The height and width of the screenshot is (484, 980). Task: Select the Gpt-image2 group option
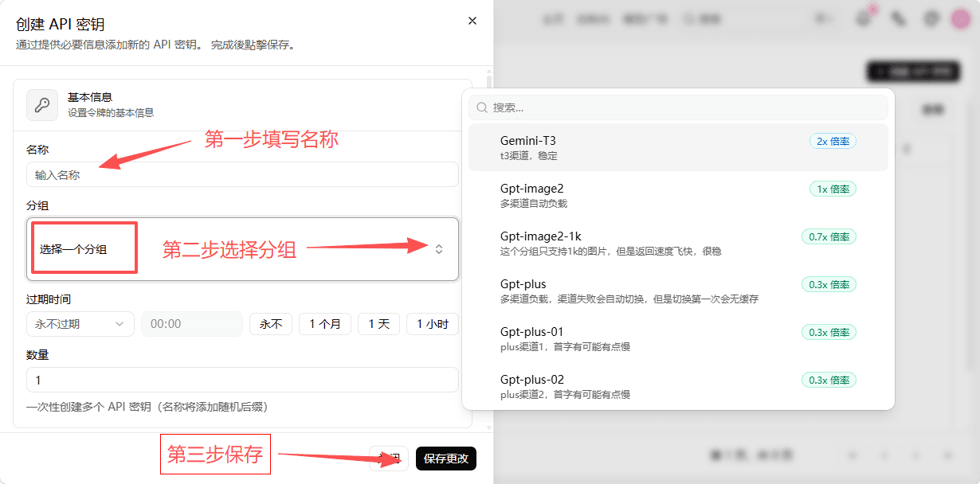(x=678, y=195)
